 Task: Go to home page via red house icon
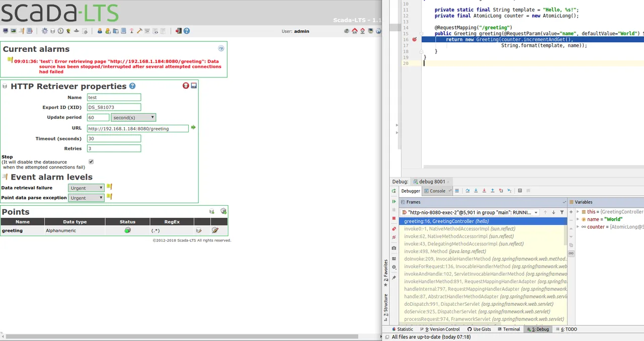point(355,31)
